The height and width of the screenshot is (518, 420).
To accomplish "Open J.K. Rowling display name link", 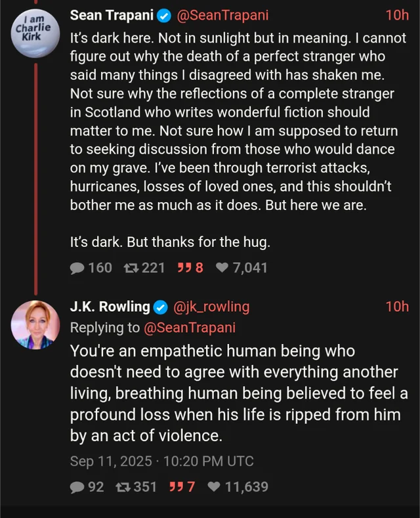I will [110, 307].
